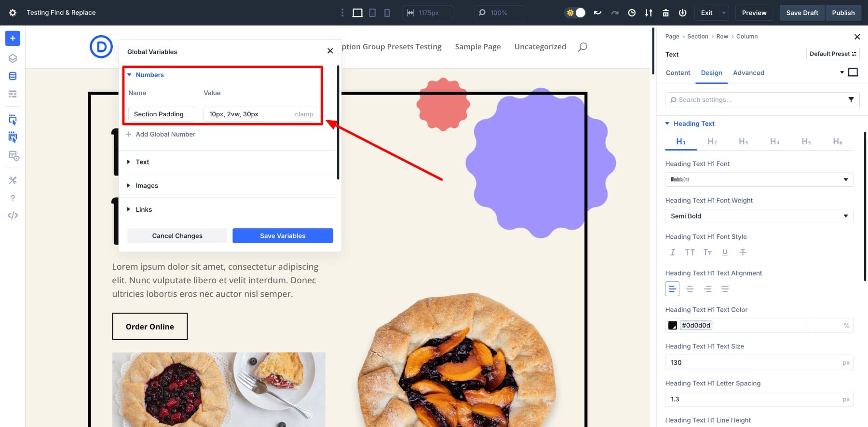The height and width of the screenshot is (427, 868).
Task: Publish the page
Action: 843,13
